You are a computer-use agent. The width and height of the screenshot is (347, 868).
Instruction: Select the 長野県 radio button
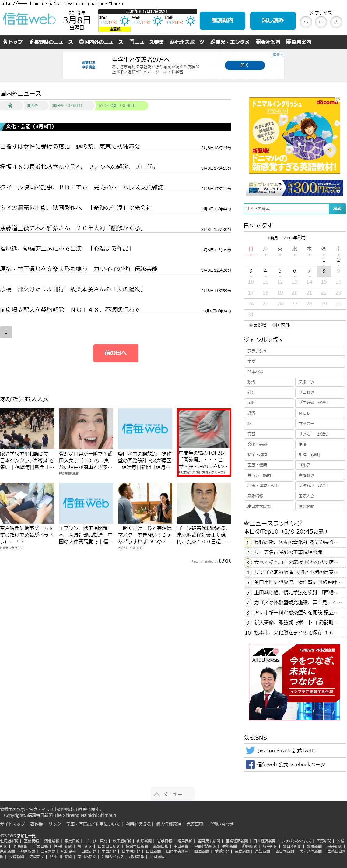point(251,325)
